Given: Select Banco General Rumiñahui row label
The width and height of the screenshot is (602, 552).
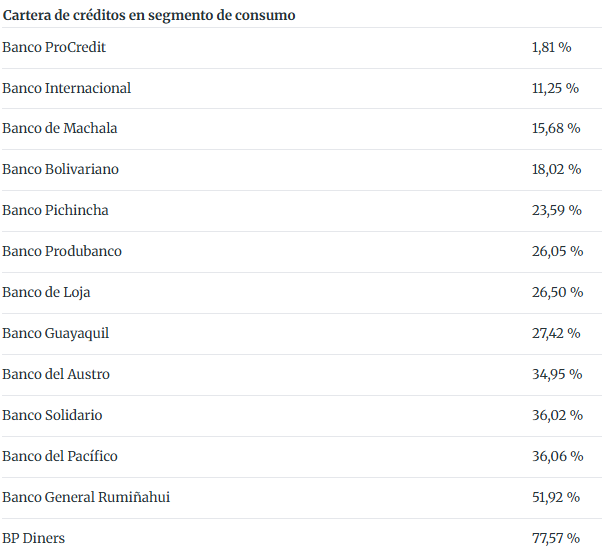Looking at the screenshot, I should [86, 497].
